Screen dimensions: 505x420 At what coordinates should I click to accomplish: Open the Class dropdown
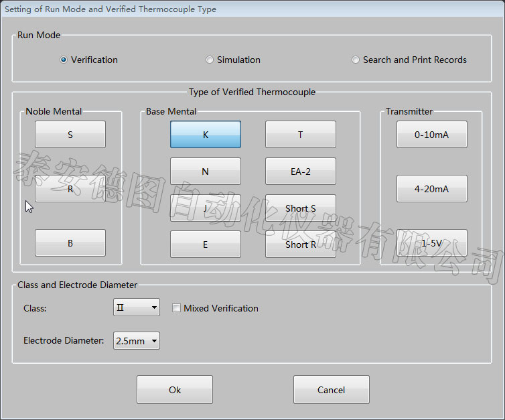137,308
